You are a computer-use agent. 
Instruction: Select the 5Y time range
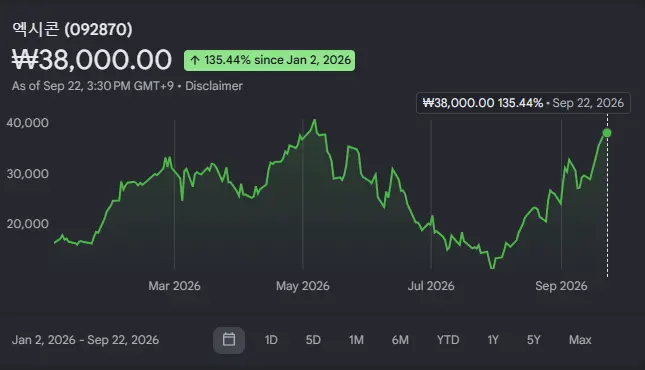tap(534, 340)
